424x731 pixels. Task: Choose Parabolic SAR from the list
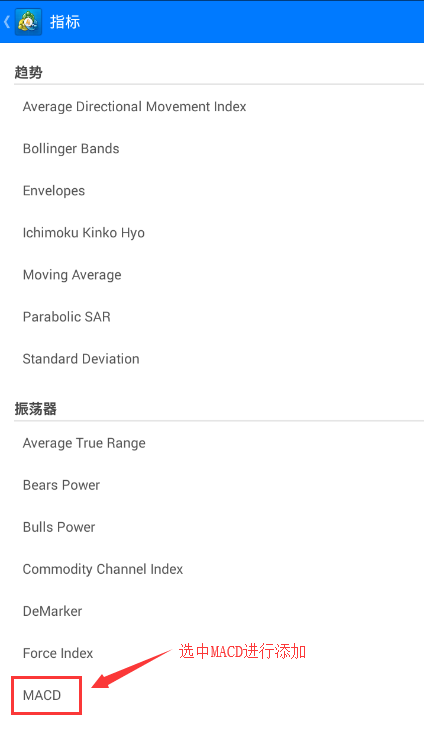pyautogui.click(x=212, y=317)
